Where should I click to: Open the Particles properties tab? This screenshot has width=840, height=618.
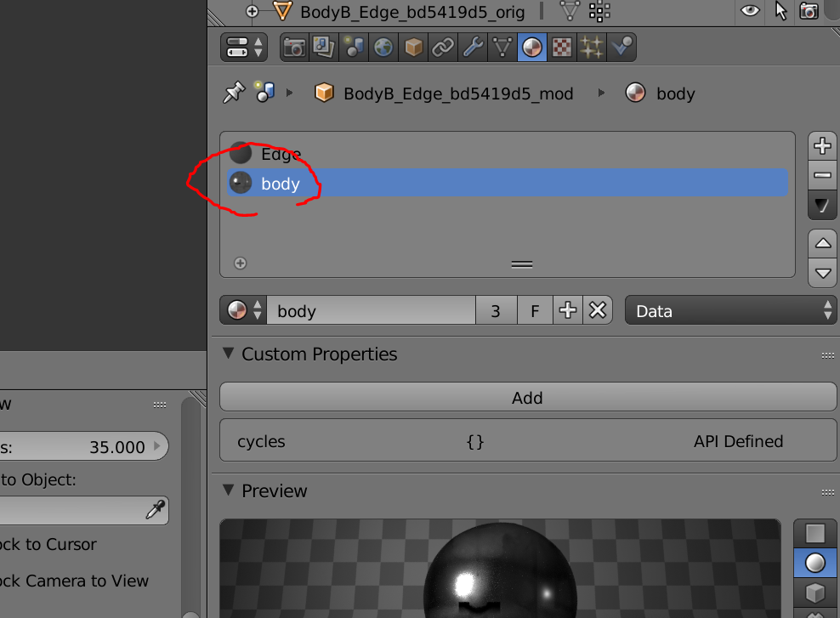[x=592, y=47]
